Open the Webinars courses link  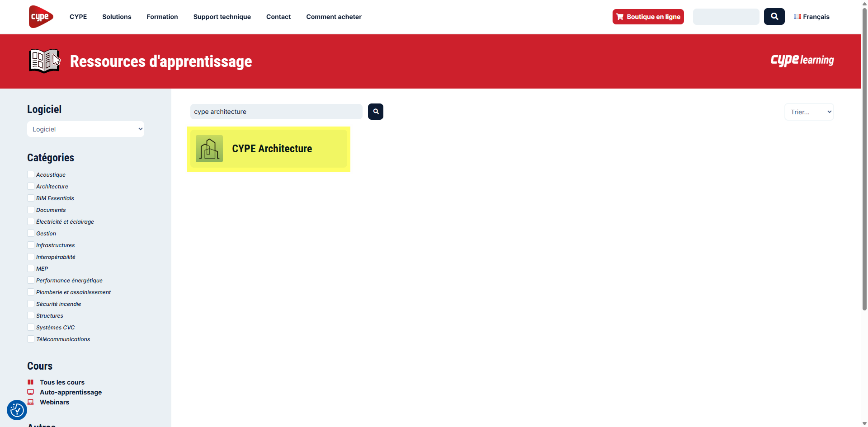54,402
